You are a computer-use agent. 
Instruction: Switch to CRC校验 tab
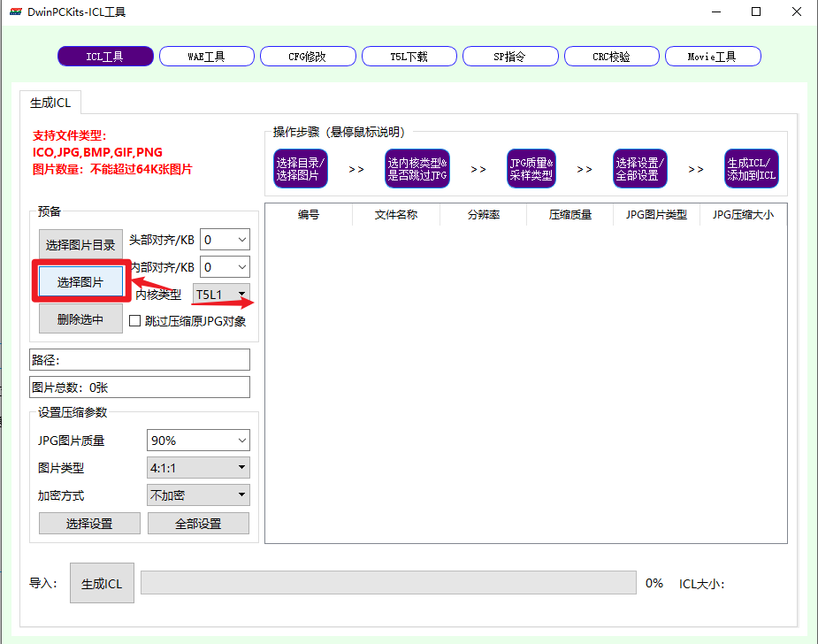(x=611, y=57)
